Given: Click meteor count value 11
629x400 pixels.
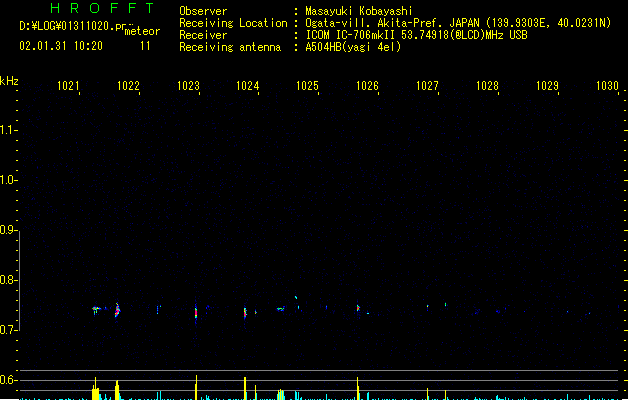Looking at the screenshot, I should 145,46.
